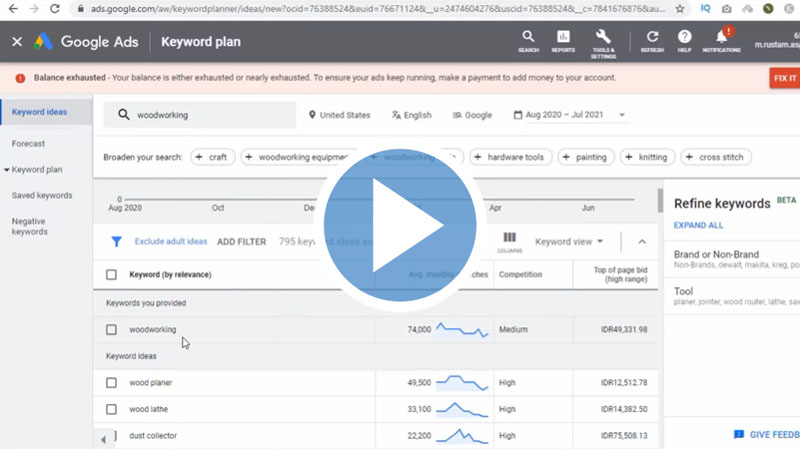800x449 pixels.
Task: Add cross stitch suggestion chip
Action: tap(715, 157)
